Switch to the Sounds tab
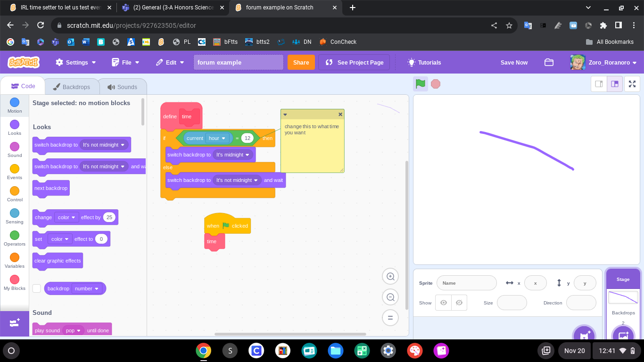The width and height of the screenshot is (644, 362). 123,87
